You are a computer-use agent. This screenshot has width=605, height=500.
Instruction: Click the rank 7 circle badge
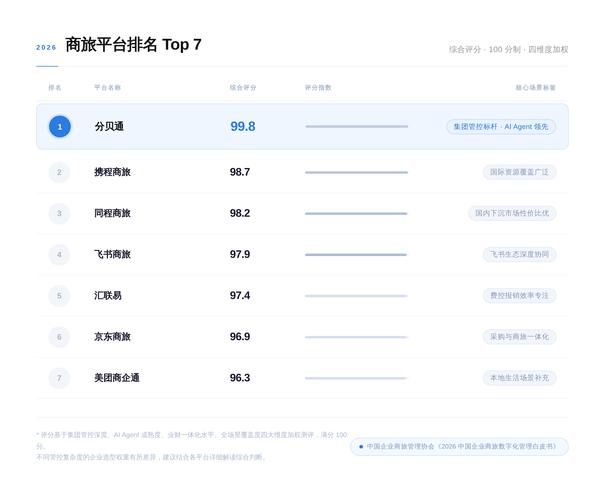click(x=59, y=378)
